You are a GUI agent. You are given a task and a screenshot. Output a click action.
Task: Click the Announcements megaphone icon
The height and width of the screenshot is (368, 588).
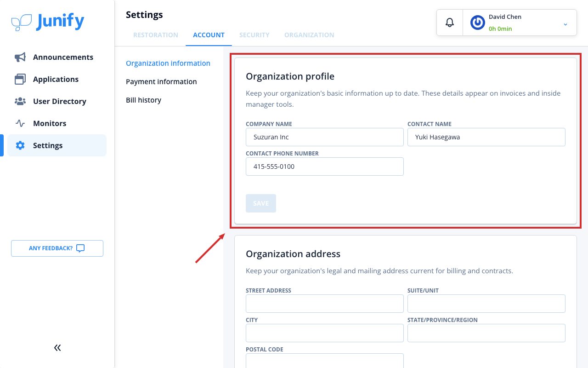click(20, 57)
